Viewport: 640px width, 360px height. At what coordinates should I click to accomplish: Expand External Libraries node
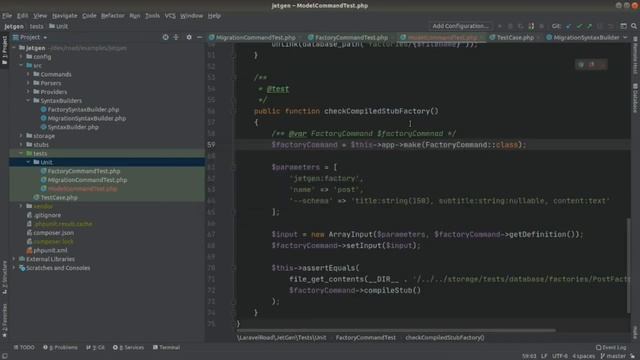point(14,259)
